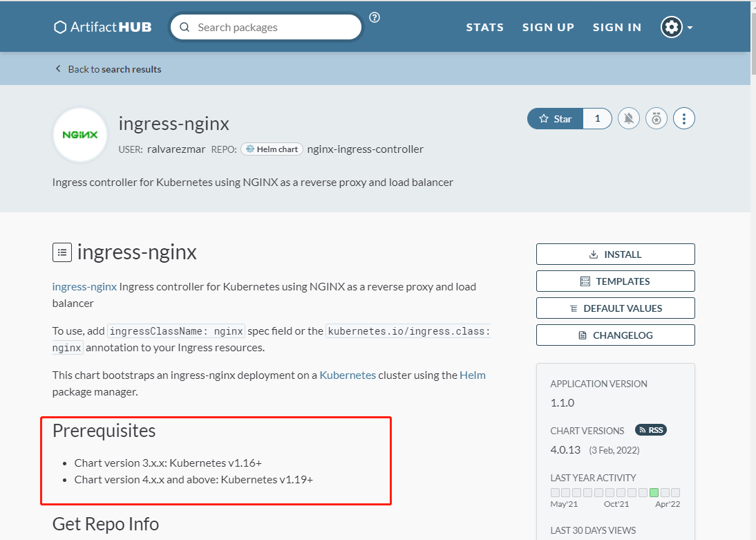This screenshot has height=540, width=756.
Task: Click the RSS badge for chart versions
Action: [651, 430]
